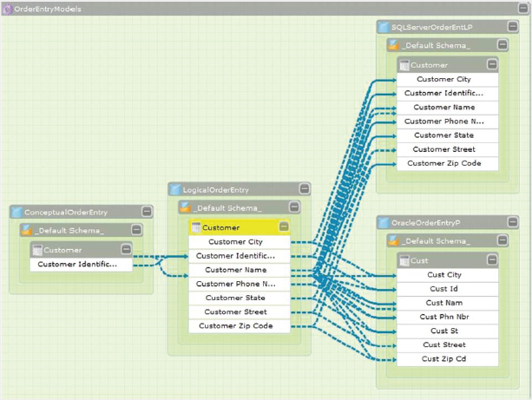Select Customer City in SQLServer Customer table
Image resolution: width=532 pixels, height=400 pixels.
pyautogui.click(x=448, y=79)
